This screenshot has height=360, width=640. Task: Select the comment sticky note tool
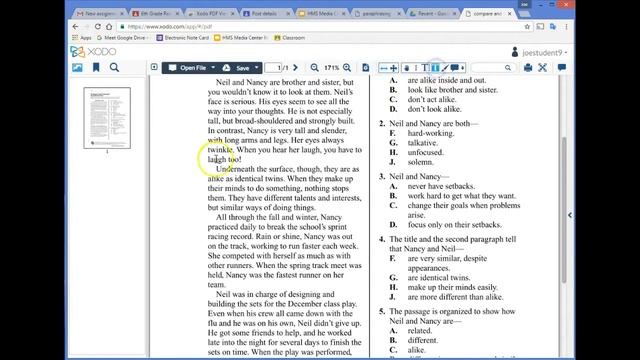click(455, 68)
